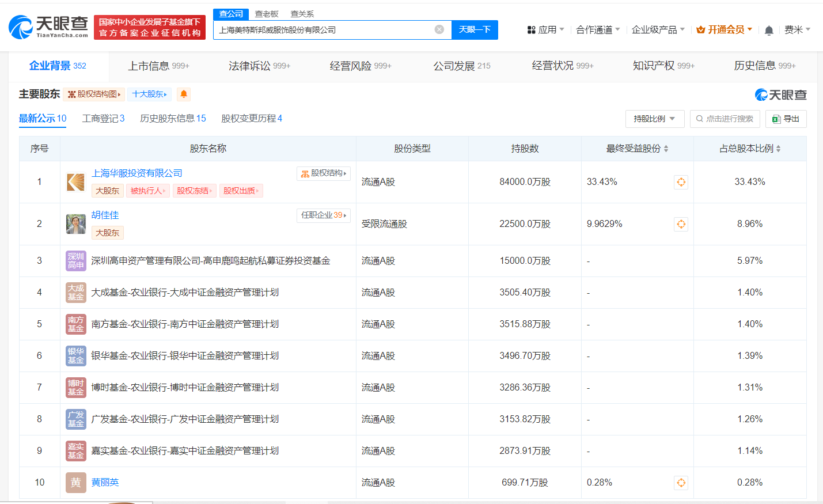The height and width of the screenshot is (504, 823).
Task: Click the 天眼查 logo at top left
Action: tap(49, 27)
